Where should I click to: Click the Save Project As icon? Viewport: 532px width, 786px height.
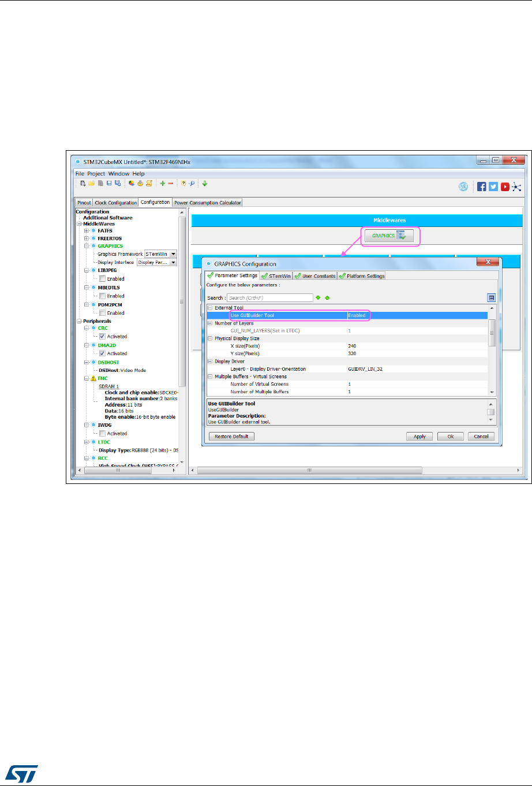point(118,183)
